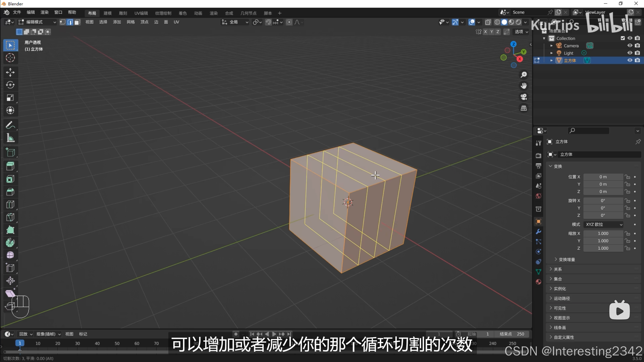Click frame 40 on the timeline
This screenshot has height=362, width=644.
tap(97, 343)
